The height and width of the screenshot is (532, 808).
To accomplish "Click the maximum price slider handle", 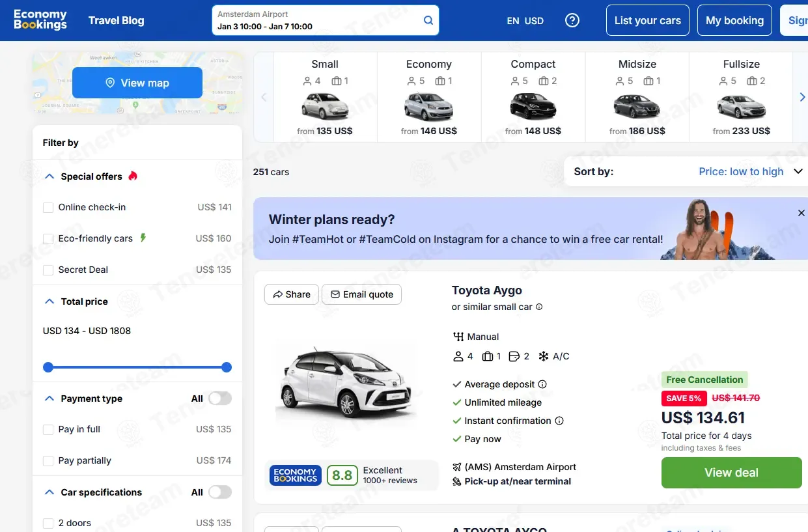I will (x=227, y=367).
